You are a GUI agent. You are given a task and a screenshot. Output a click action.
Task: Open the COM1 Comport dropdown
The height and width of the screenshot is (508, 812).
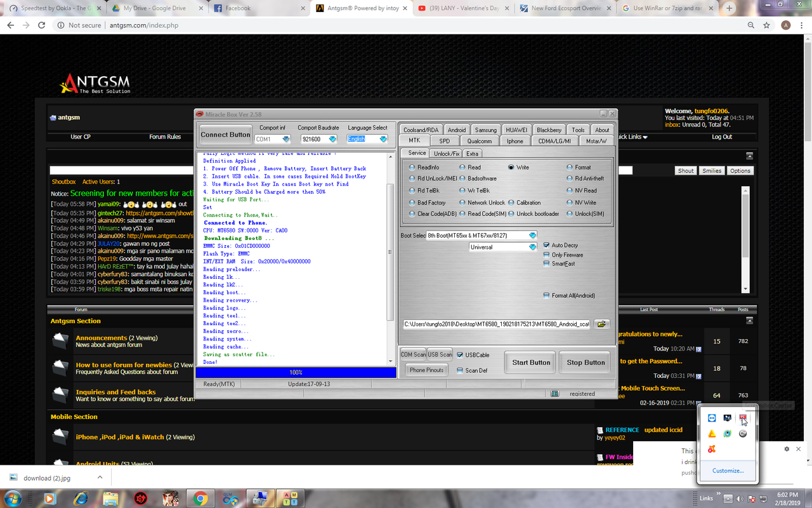coord(285,139)
